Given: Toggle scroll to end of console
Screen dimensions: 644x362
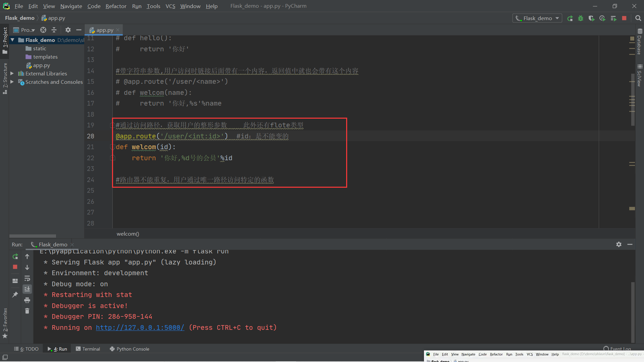Looking at the screenshot, I should pos(27,289).
